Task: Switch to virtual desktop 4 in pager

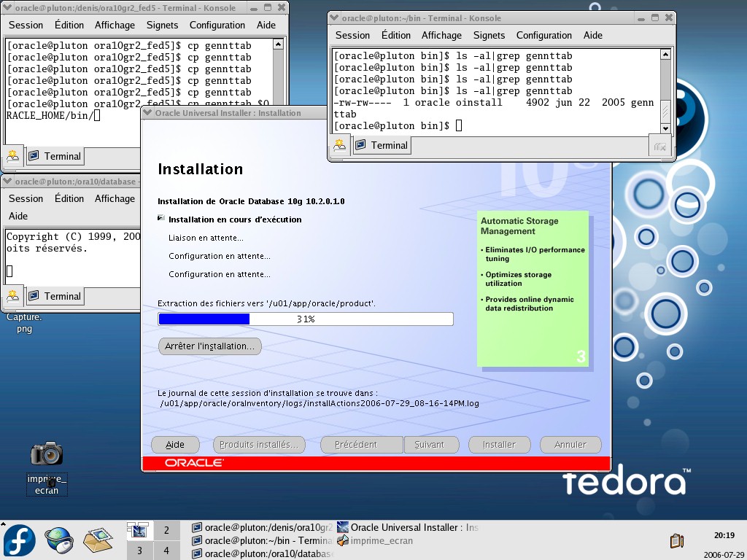Action: 166,551
